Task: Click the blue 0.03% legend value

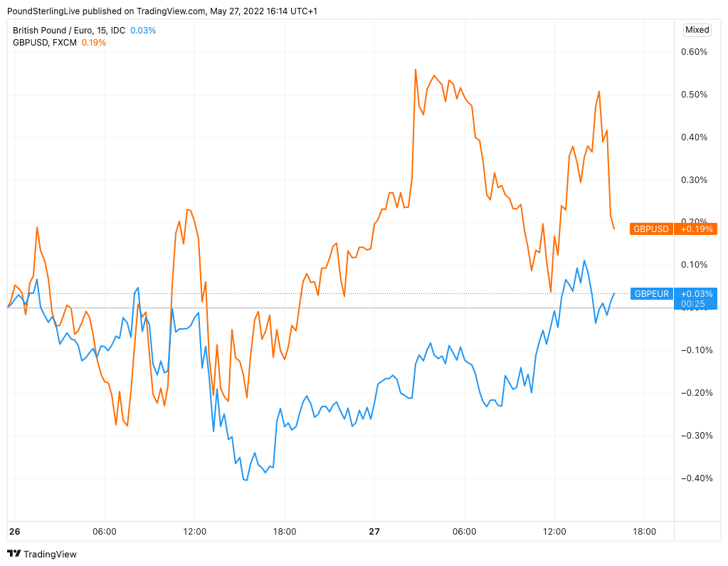Action: 143,31
